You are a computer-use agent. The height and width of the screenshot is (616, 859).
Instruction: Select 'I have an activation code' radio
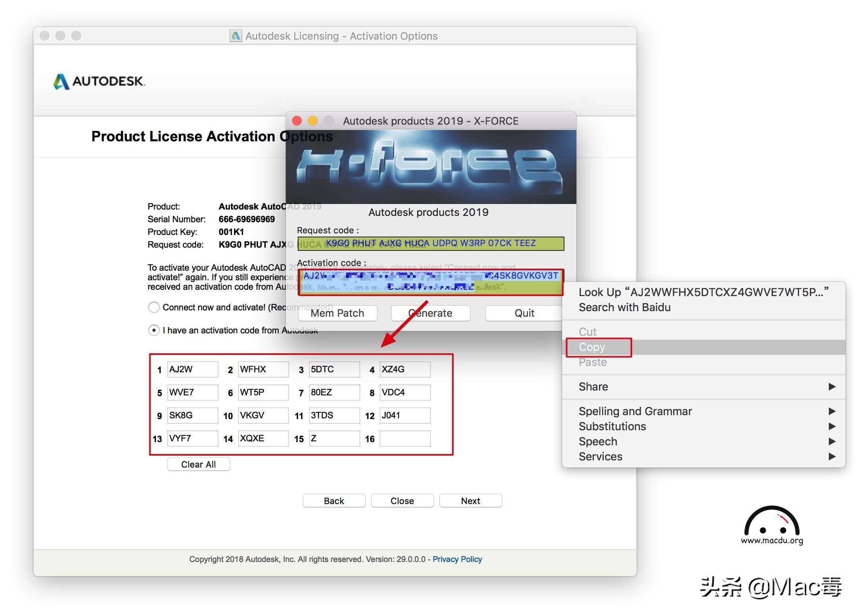coord(154,330)
